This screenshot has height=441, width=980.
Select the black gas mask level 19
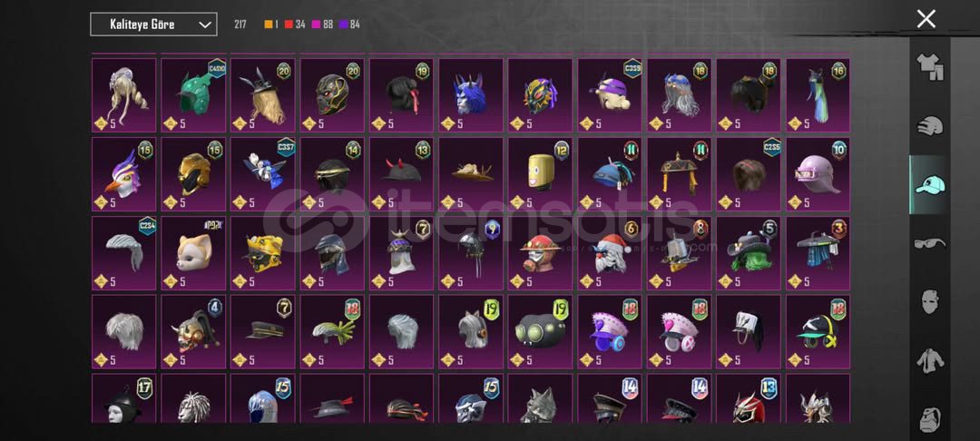[540, 332]
